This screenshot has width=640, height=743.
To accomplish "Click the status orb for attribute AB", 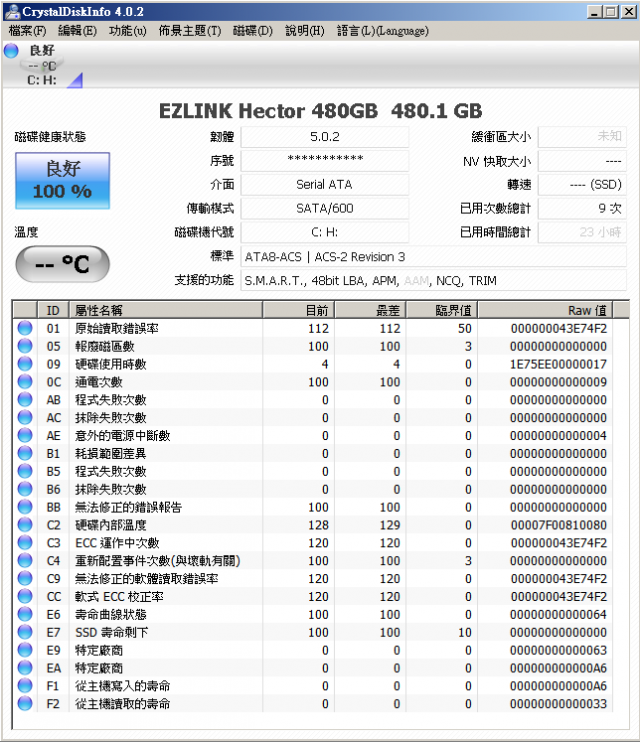I will [x=25, y=399].
